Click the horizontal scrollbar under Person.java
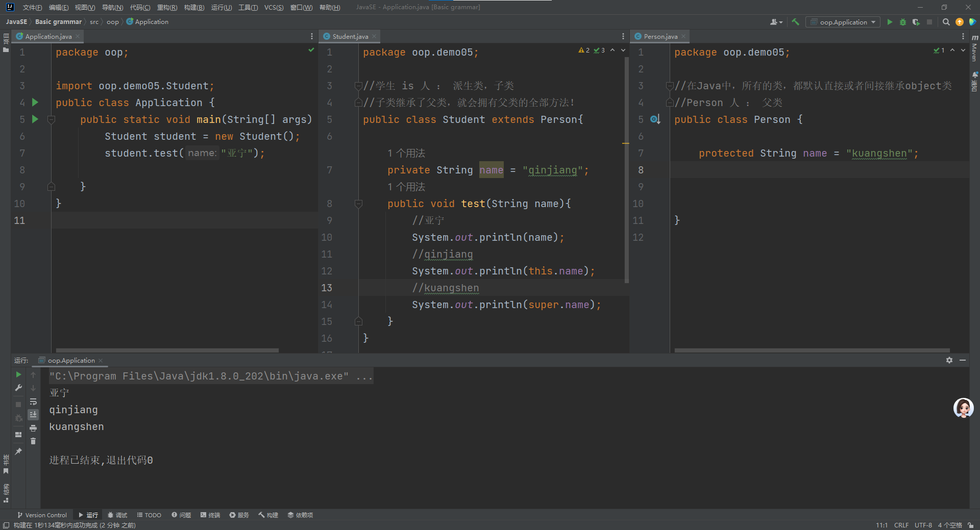The height and width of the screenshot is (530, 980). pyautogui.click(x=812, y=350)
